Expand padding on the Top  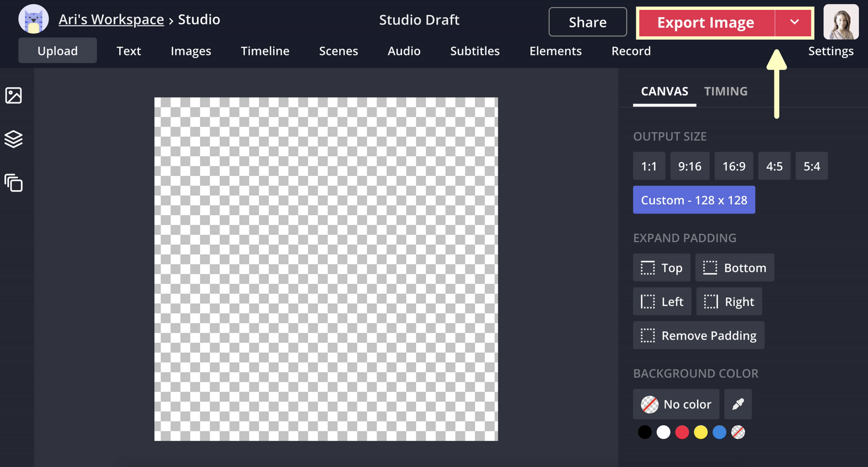coord(661,268)
